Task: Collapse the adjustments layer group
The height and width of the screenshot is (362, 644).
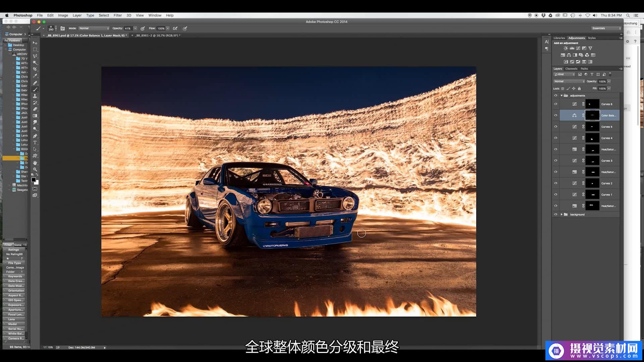Action: coord(561,96)
